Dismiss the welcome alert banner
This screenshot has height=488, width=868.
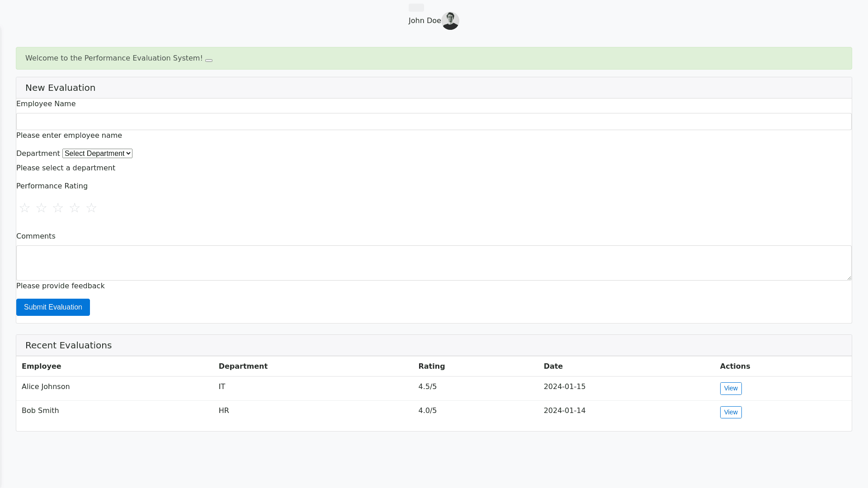click(209, 60)
